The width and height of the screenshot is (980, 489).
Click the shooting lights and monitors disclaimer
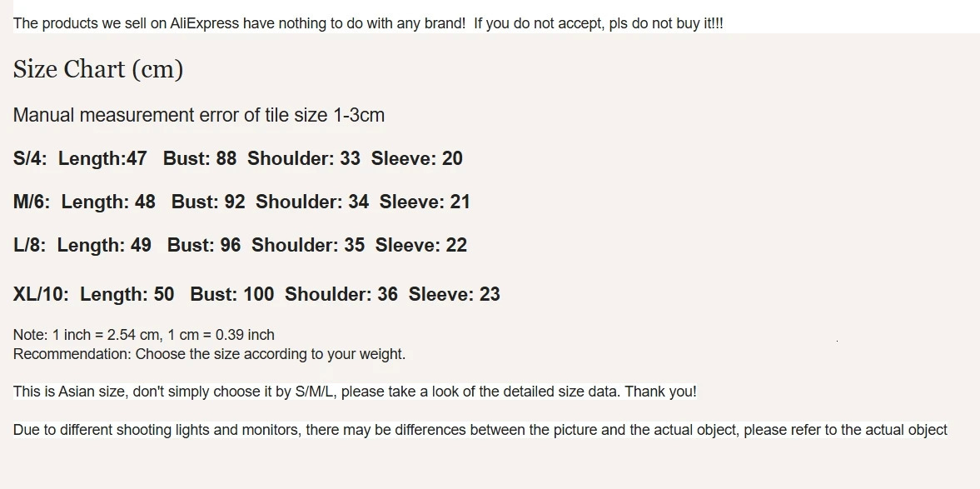[480, 430]
